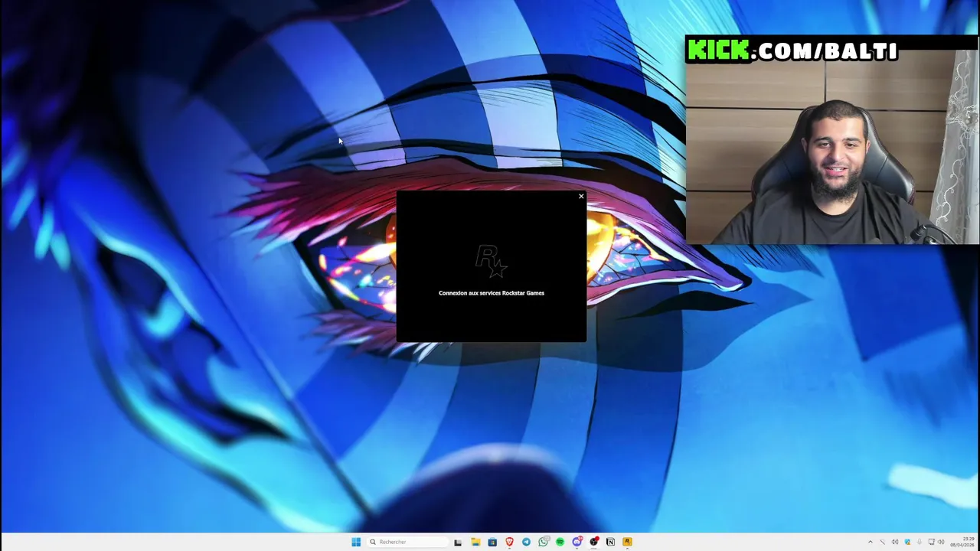Click the microphone icon in the system tray
Viewport: 980px width, 551px height.
pyautogui.click(x=920, y=542)
